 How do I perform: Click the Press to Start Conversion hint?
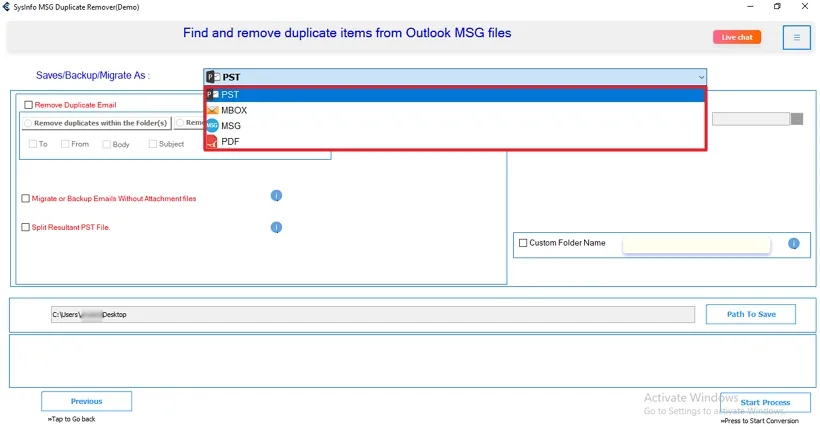[759, 421]
